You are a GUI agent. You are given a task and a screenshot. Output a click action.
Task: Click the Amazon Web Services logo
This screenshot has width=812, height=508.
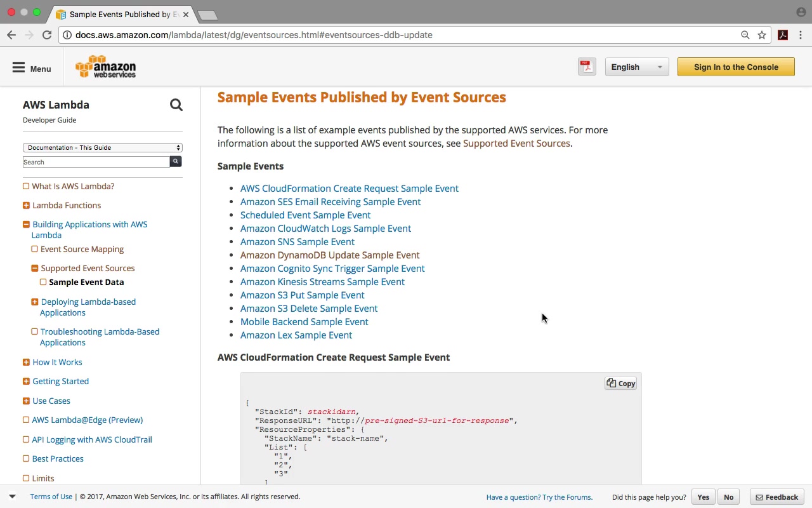pos(105,67)
